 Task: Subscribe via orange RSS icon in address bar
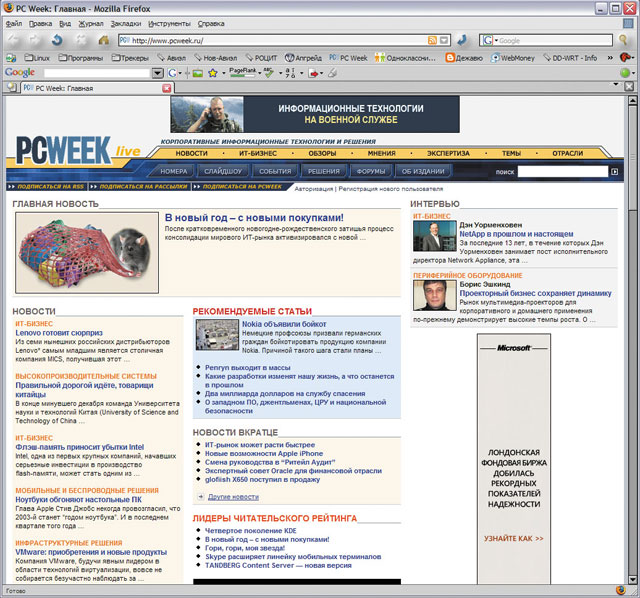(432, 40)
